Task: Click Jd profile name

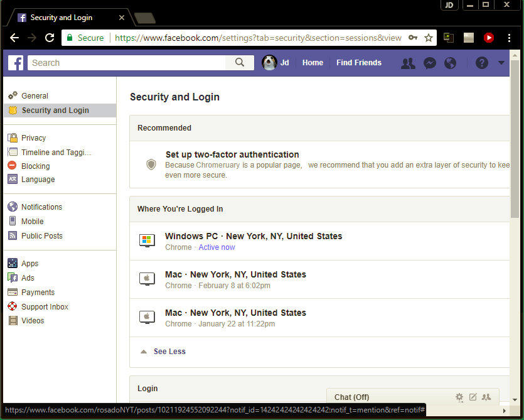Action: [x=284, y=63]
